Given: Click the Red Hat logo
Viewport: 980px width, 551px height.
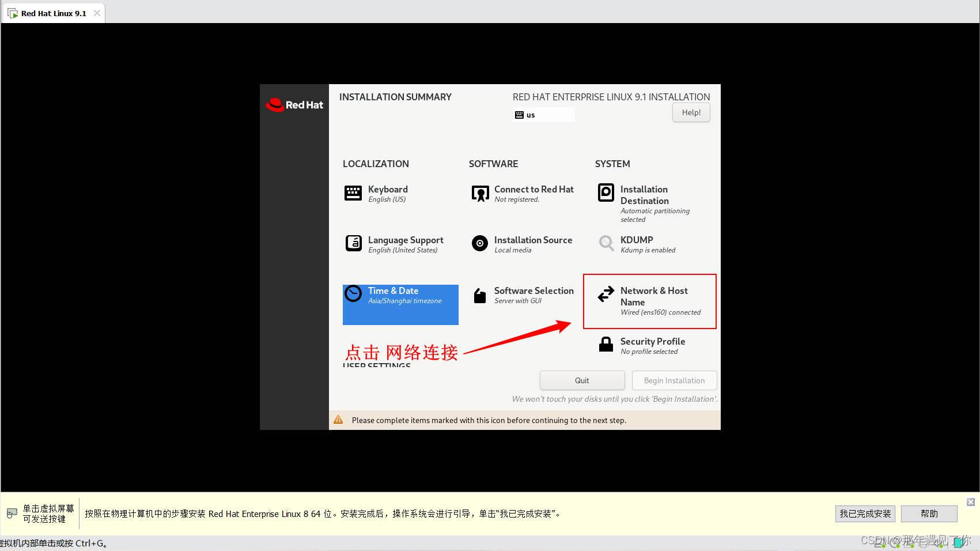Looking at the screenshot, I should pyautogui.click(x=294, y=104).
